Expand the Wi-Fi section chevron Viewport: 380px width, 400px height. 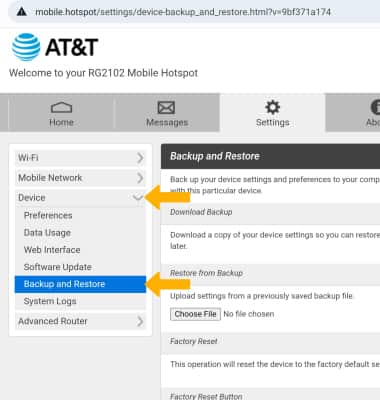[x=140, y=158]
